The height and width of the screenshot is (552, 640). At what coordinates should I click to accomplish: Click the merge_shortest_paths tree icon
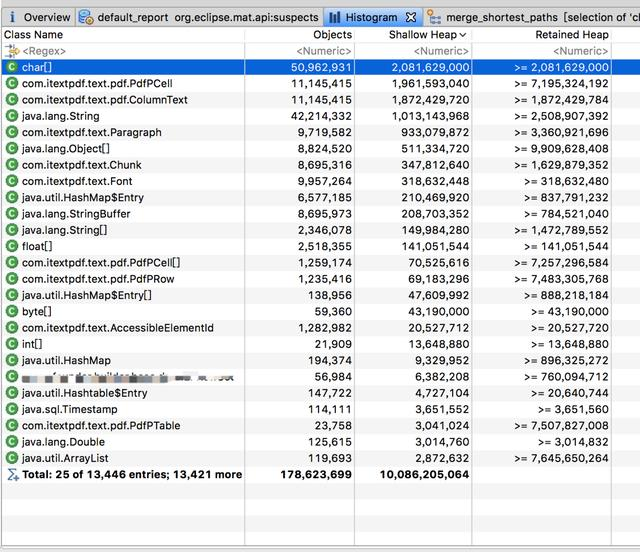coord(433,18)
